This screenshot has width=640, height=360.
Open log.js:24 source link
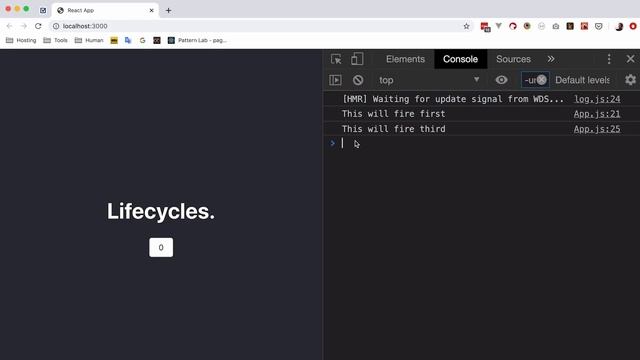point(597,99)
